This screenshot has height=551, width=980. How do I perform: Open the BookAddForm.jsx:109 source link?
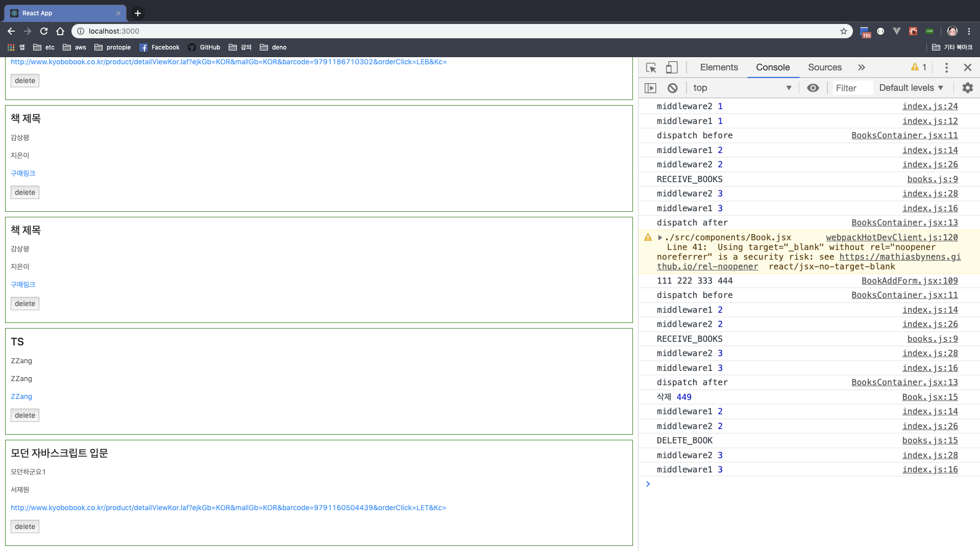coord(909,281)
